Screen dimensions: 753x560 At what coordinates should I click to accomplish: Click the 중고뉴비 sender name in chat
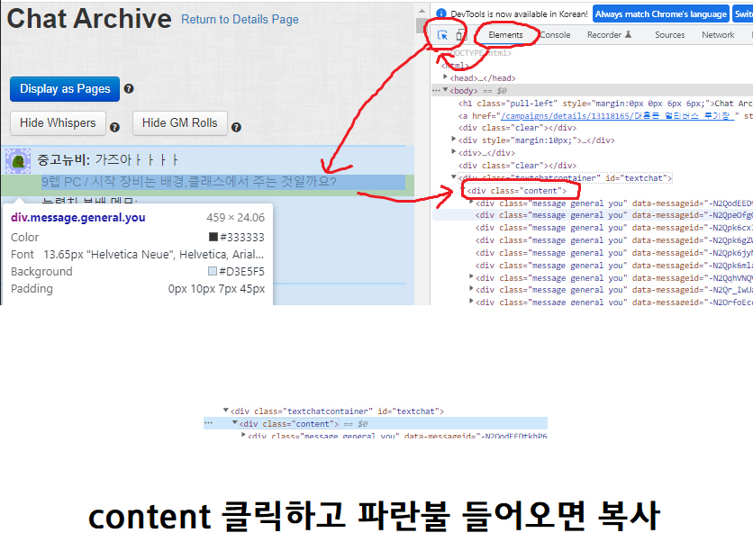coord(63,159)
